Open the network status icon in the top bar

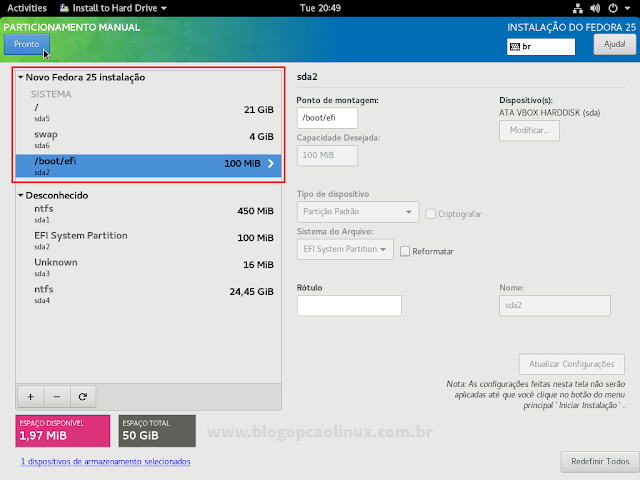click(578, 8)
